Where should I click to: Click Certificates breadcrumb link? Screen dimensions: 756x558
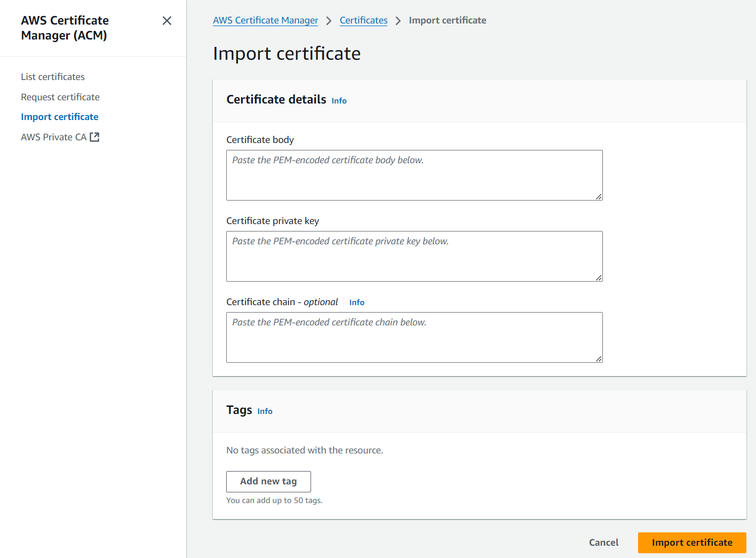pos(363,20)
